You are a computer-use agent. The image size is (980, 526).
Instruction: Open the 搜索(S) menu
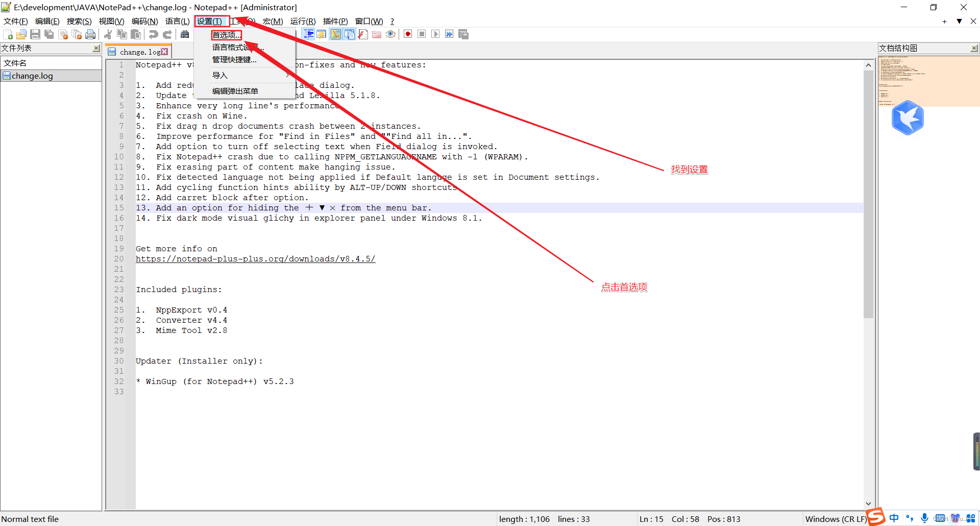coord(79,21)
